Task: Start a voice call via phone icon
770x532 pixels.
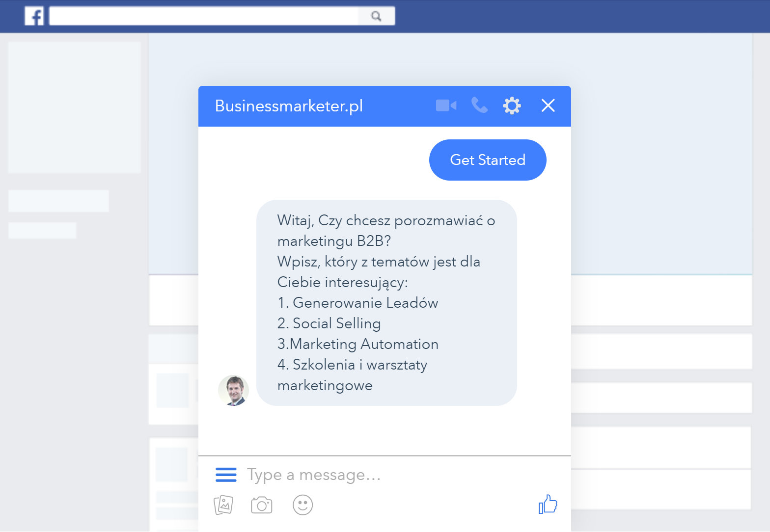Action: pos(479,105)
